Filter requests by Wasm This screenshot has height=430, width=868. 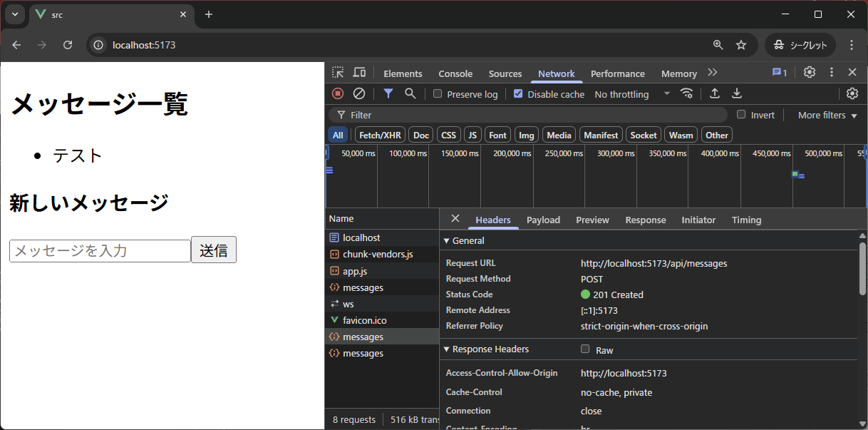(x=681, y=135)
